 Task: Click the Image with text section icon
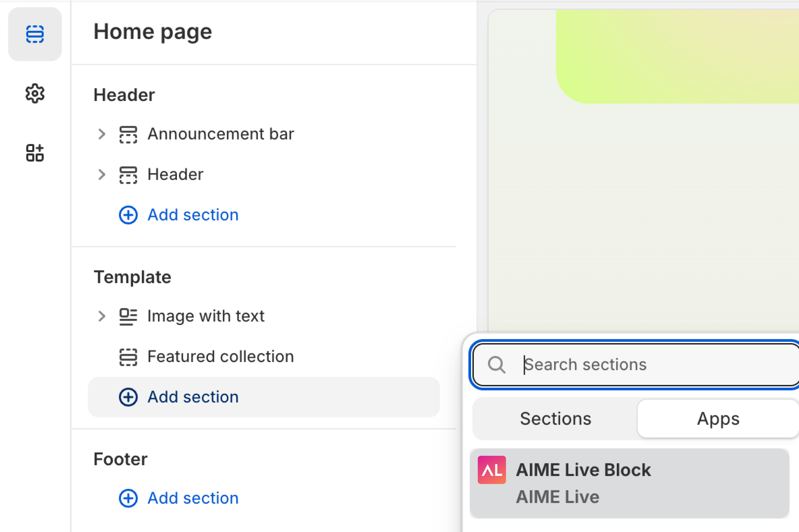coord(128,317)
